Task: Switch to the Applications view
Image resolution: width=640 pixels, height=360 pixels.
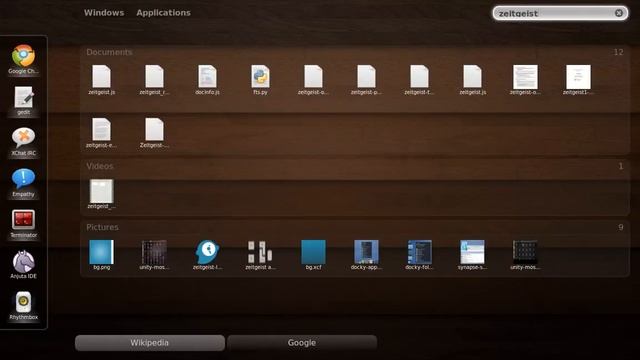Action: (x=163, y=13)
